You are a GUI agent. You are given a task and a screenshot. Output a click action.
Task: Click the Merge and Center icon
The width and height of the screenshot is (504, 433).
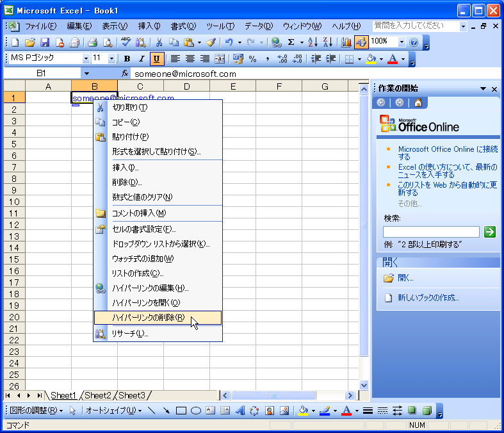click(220, 59)
